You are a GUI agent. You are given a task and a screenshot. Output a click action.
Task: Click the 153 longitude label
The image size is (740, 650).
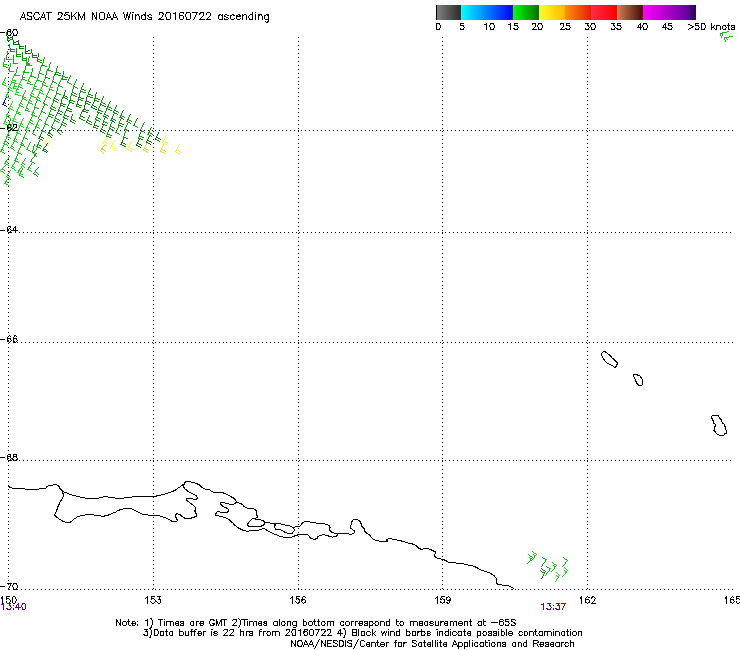point(153,600)
